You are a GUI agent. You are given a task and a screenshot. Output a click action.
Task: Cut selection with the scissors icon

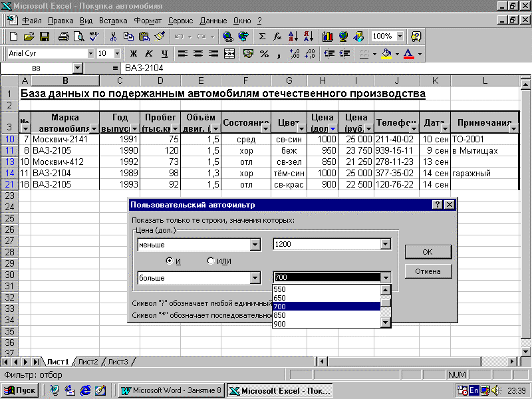pos(113,37)
